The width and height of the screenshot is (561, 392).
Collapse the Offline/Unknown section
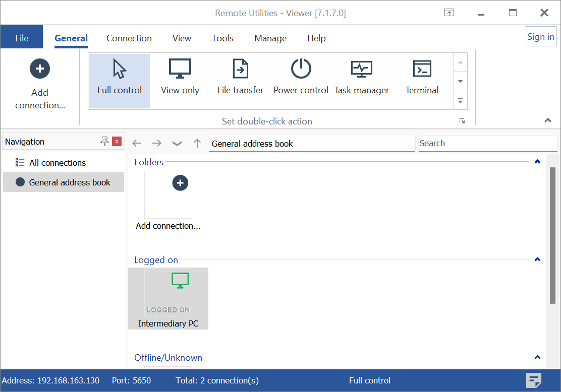click(537, 357)
